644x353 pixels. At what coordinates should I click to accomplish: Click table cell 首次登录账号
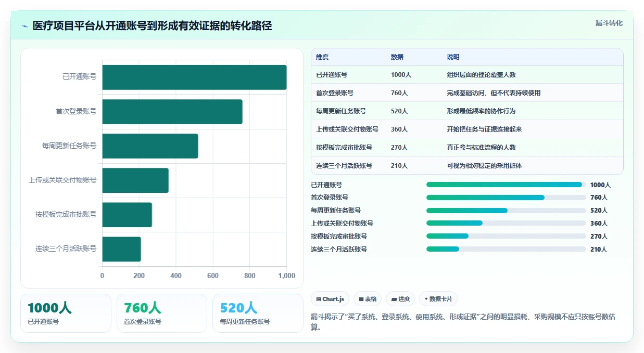(335, 93)
